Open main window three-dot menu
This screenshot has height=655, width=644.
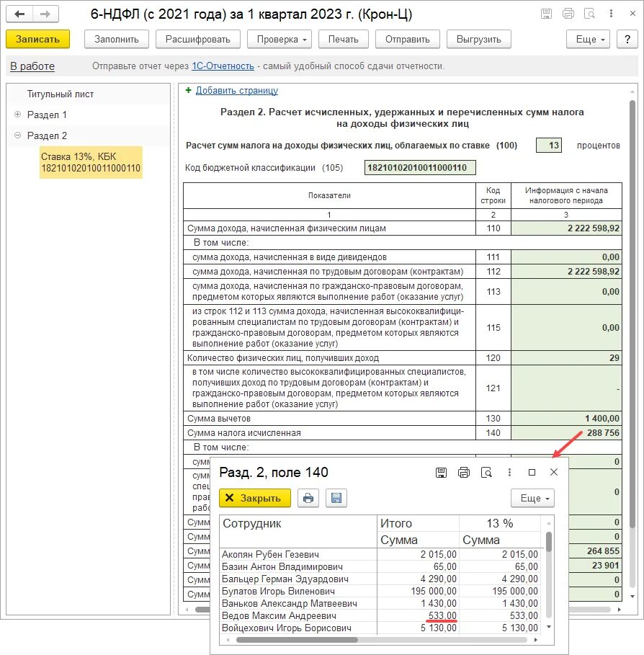(611, 14)
